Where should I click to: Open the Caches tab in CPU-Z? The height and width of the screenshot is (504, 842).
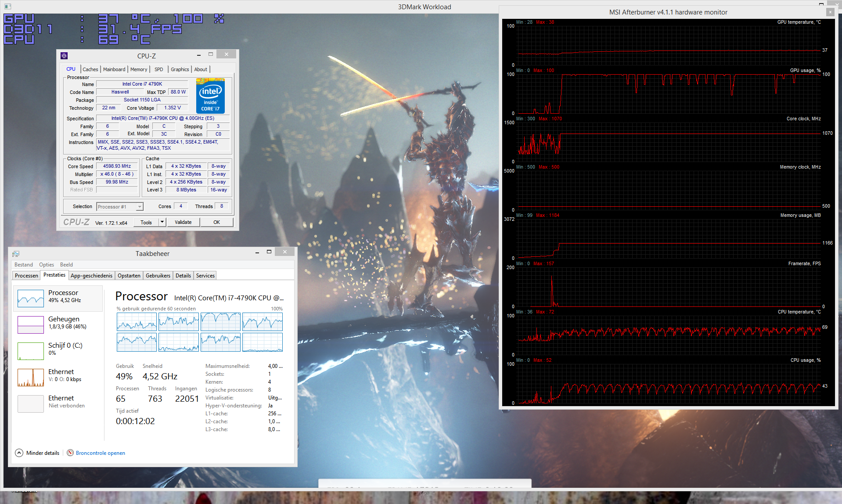(90, 69)
